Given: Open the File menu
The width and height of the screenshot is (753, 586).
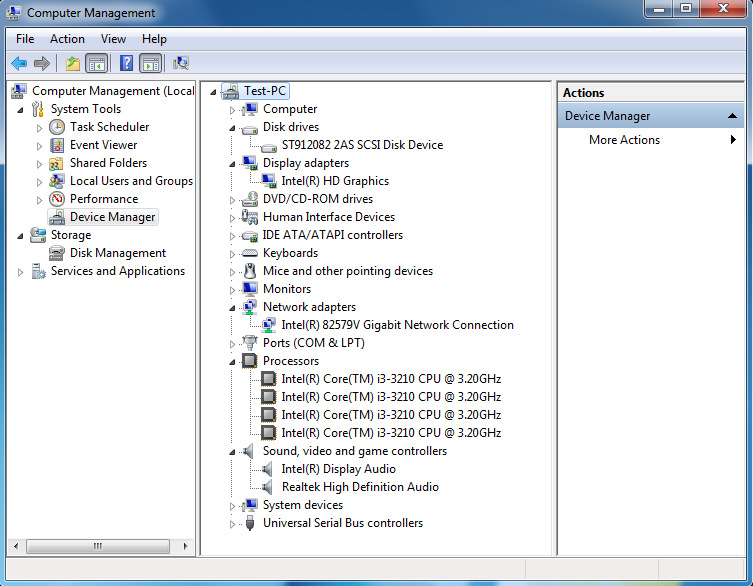Looking at the screenshot, I should (25, 39).
